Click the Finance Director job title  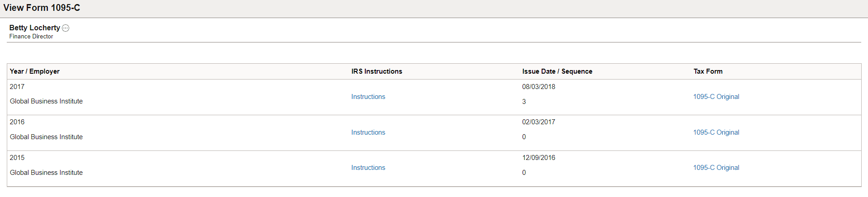tap(31, 37)
